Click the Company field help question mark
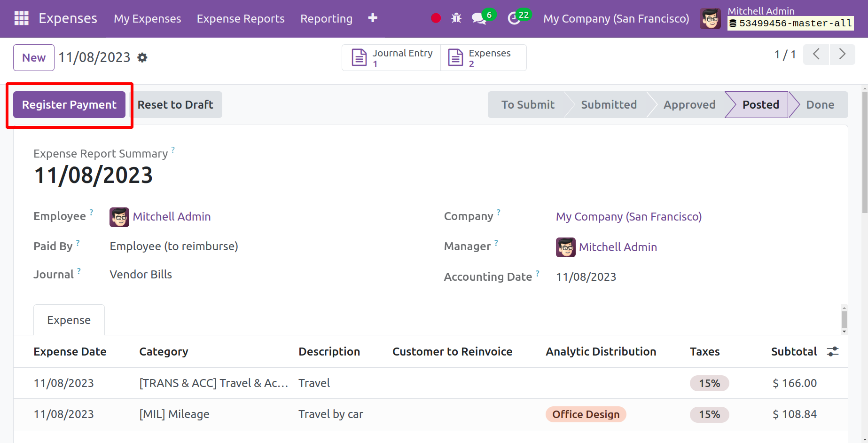This screenshot has width=868, height=443. 499,212
